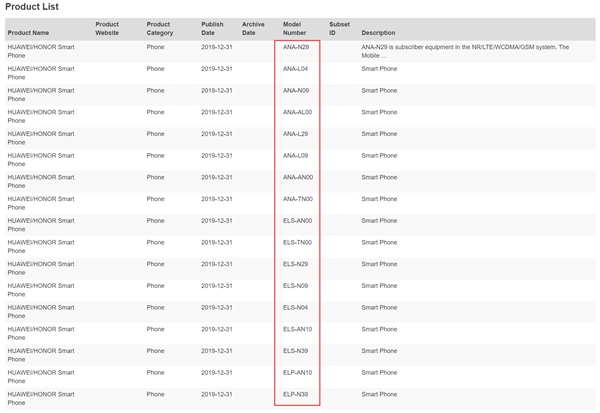
Task: Select product name in the ELP-AN10 row
Action: click(41, 377)
